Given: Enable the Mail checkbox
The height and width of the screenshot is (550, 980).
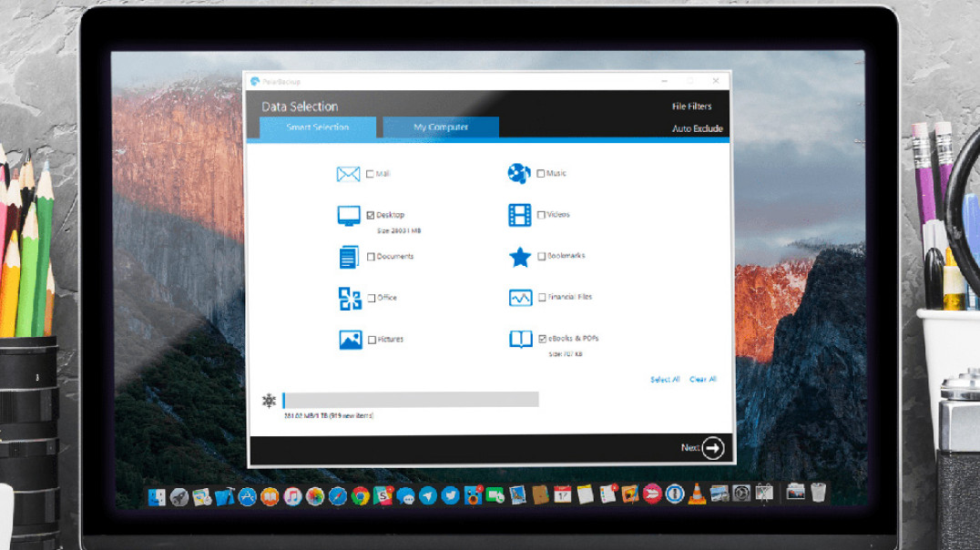Looking at the screenshot, I should point(370,174).
